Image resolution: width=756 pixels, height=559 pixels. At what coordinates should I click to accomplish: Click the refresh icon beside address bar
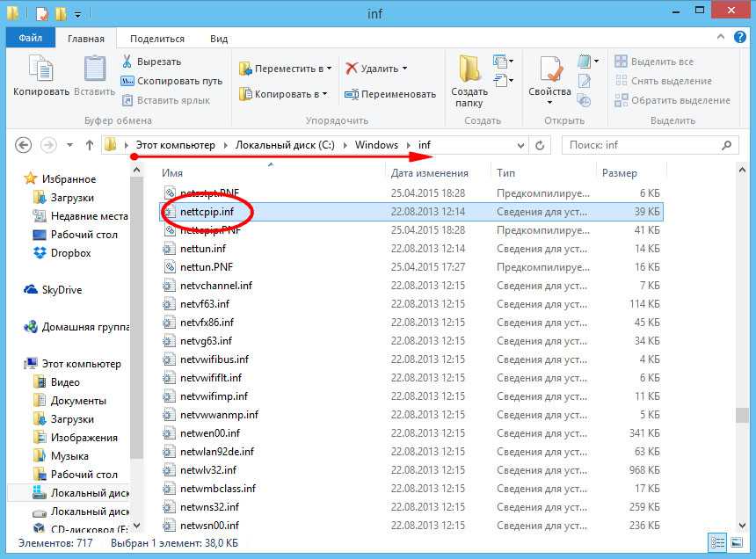click(x=540, y=145)
